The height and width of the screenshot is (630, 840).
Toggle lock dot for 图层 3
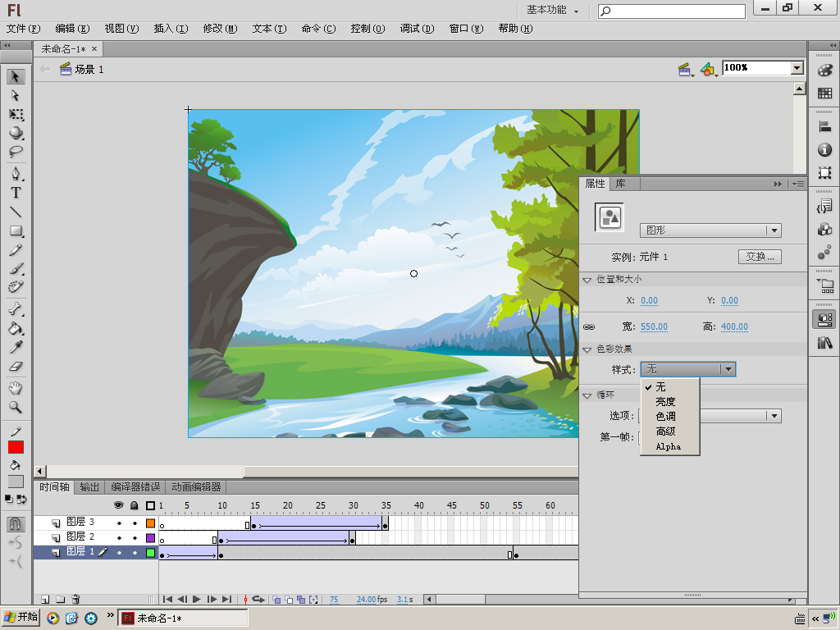(135, 523)
